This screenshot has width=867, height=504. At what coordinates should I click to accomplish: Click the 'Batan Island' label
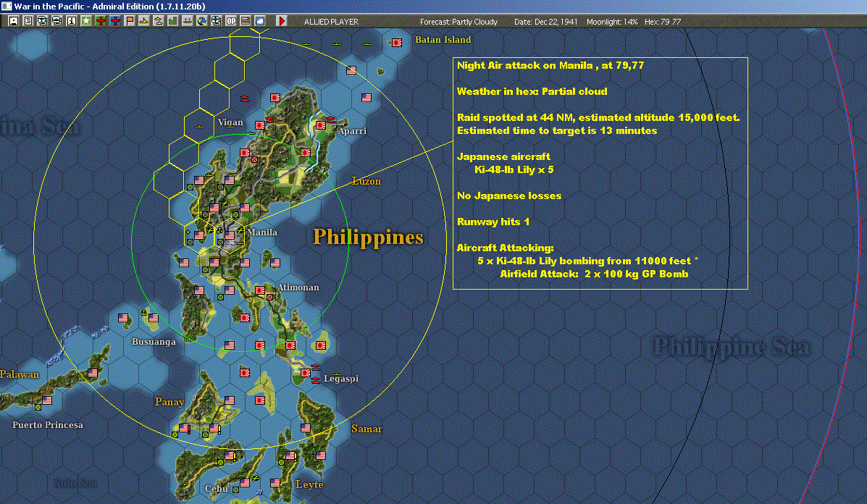point(443,40)
